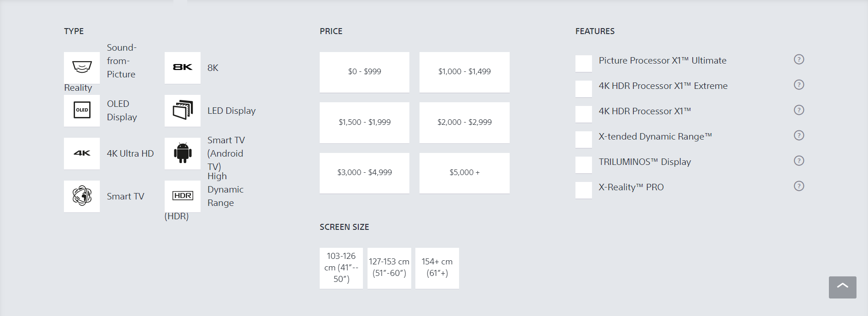Pick the HDR type icon

click(x=183, y=196)
